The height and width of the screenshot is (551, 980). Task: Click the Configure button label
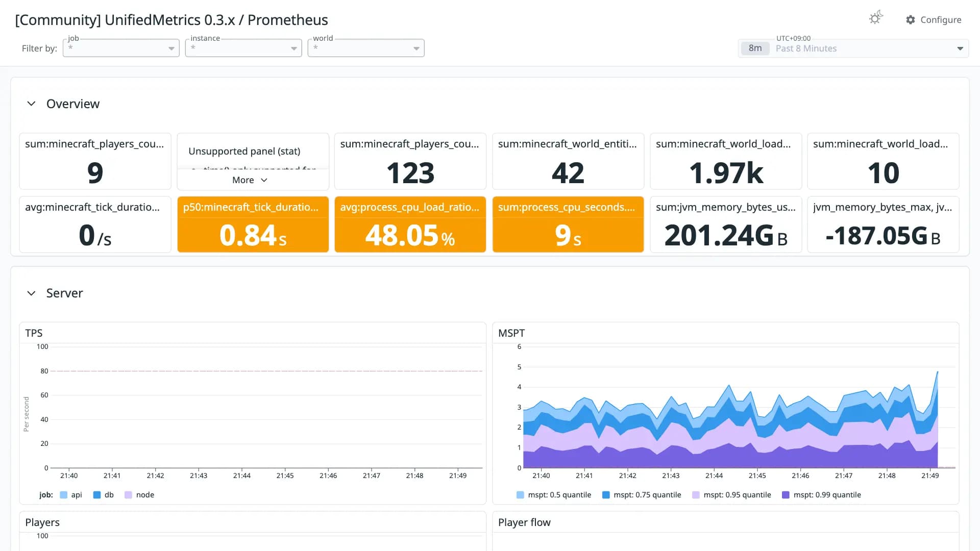point(941,19)
